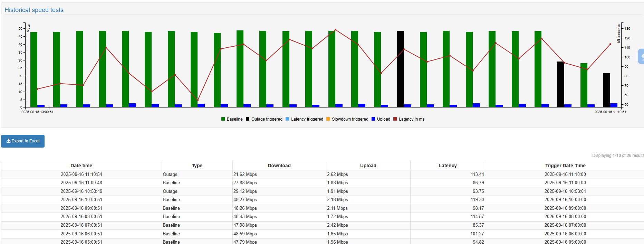Toggle the Upload series legend label

click(x=383, y=119)
